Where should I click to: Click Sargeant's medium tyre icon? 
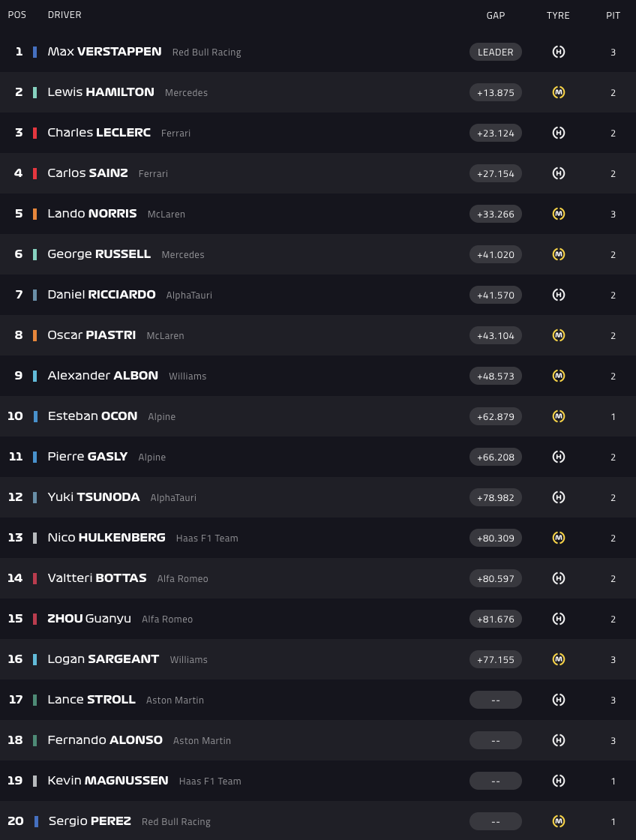558,659
